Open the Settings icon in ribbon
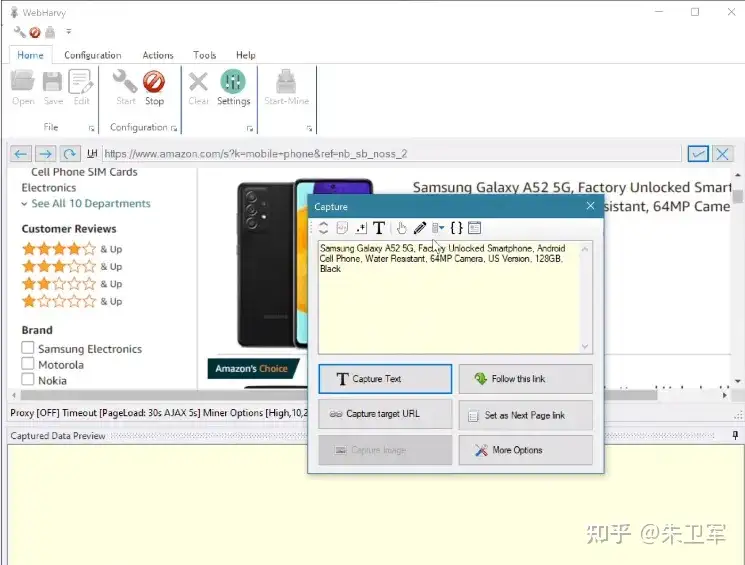Image resolution: width=745 pixels, height=565 pixels. (x=233, y=88)
